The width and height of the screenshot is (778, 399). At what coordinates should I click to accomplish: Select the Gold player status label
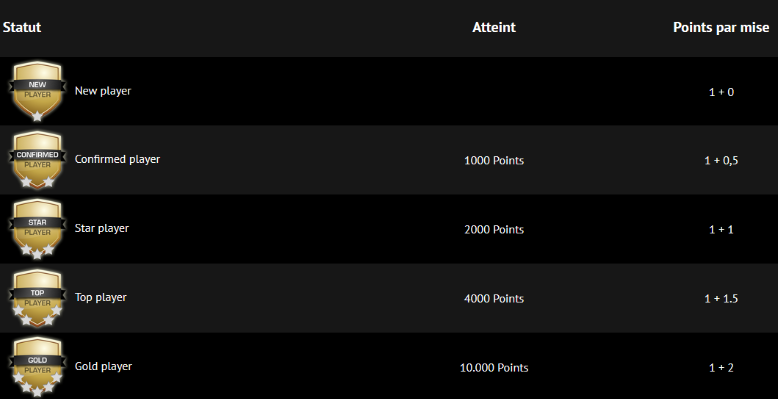pyautogui.click(x=103, y=366)
